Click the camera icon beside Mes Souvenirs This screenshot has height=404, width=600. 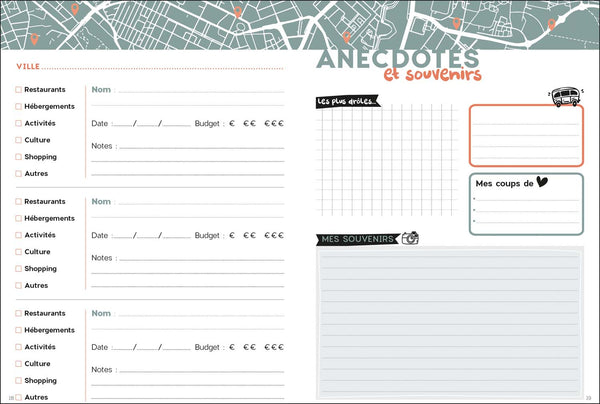pos(410,238)
